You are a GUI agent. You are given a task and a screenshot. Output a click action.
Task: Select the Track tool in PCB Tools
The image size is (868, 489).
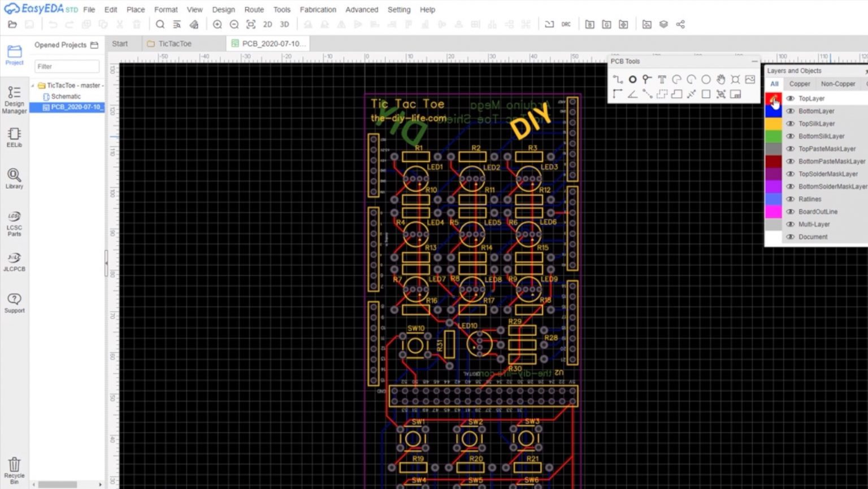pos(618,79)
